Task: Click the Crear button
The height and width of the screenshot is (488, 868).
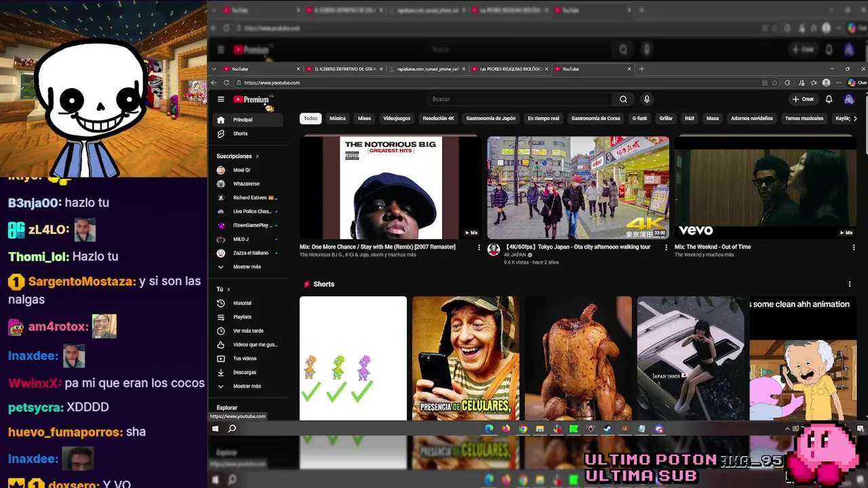Action: (x=803, y=100)
